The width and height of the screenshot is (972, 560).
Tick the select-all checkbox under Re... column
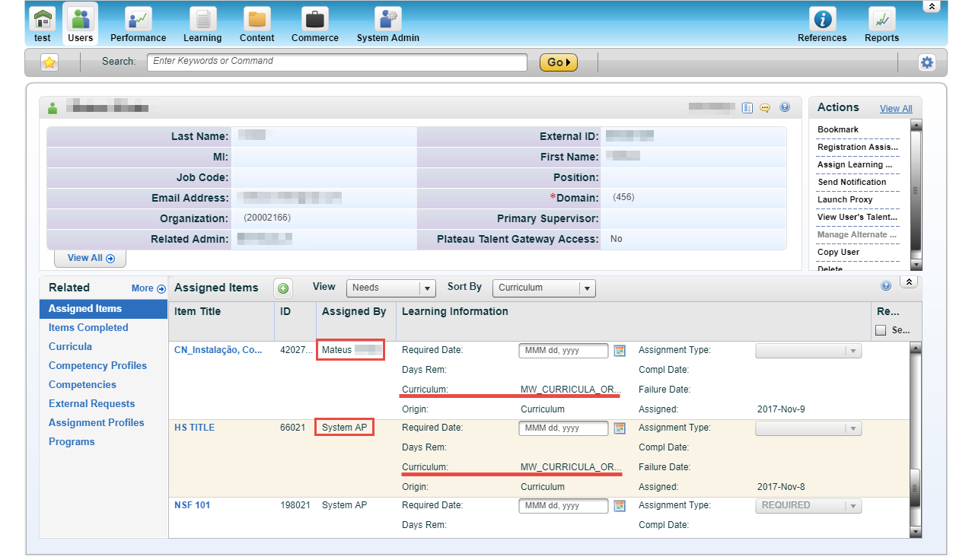coord(881,330)
